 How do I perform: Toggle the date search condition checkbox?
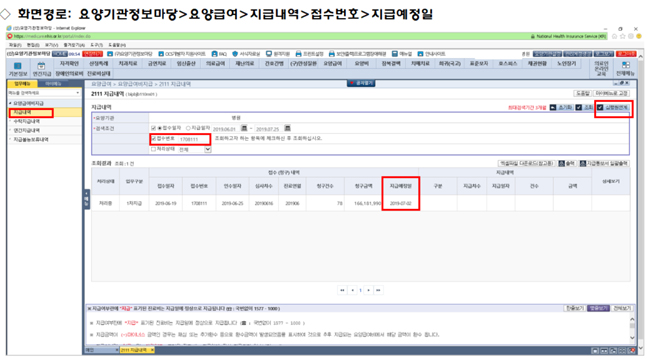click(153, 128)
